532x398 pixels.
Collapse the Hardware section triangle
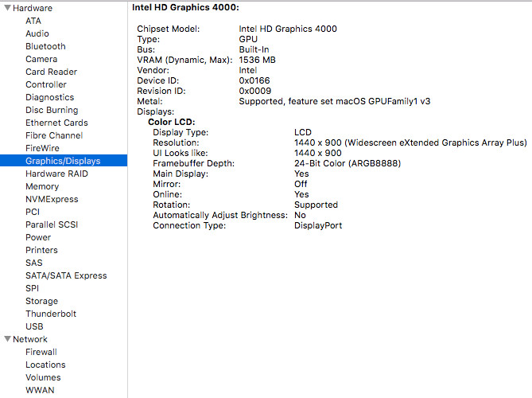tap(7, 7)
